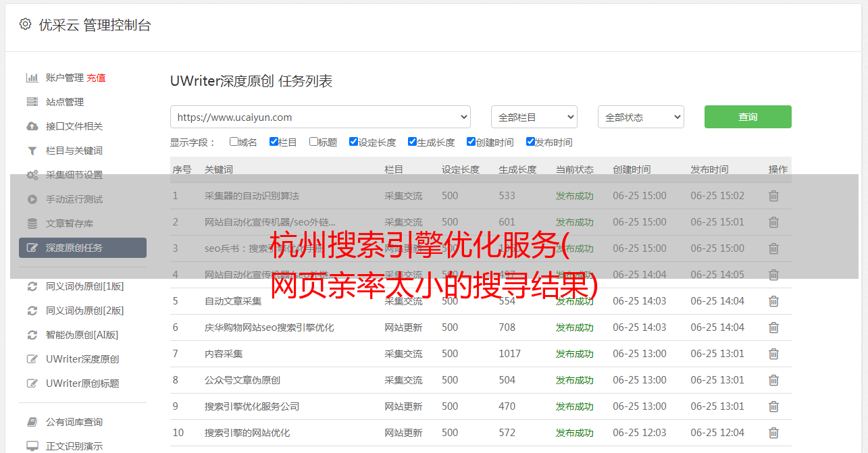Image resolution: width=868 pixels, height=453 pixels.
Task: Click the 正文识别演示 monitor icon
Action: point(32,446)
